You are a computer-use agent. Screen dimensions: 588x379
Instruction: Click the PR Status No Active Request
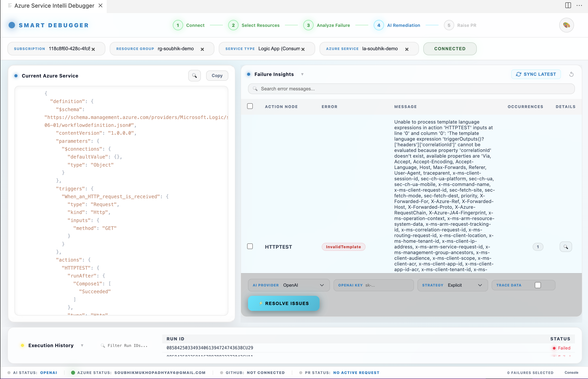339,373
